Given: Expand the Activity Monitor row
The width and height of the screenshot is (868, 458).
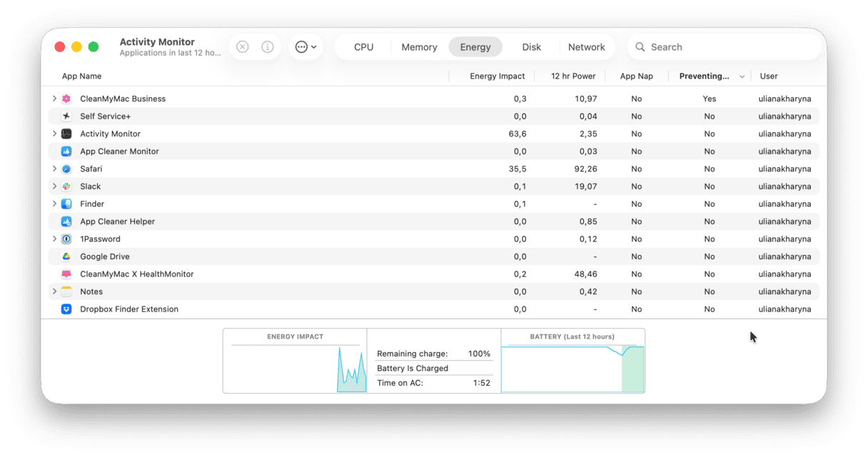Looking at the screenshot, I should [x=54, y=134].
